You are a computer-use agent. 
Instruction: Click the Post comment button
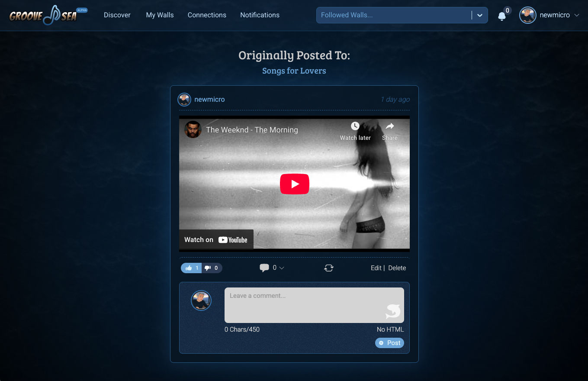(x=389, y=343)
